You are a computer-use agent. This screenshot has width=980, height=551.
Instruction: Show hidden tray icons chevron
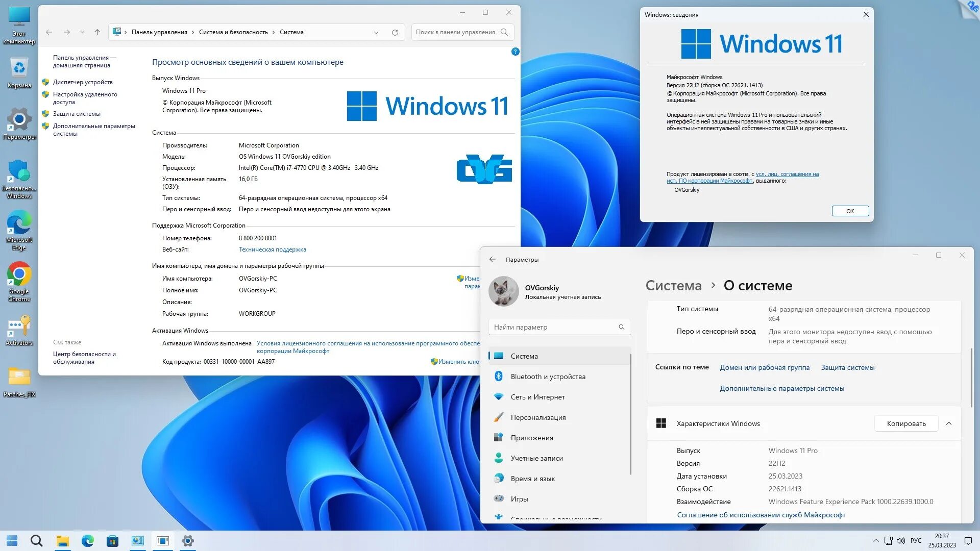tap(876, 541)
